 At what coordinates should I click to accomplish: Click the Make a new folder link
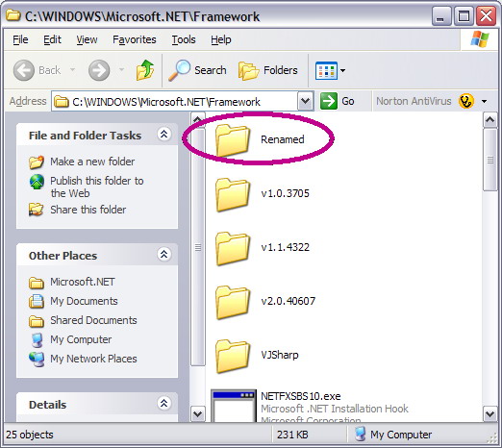pos(92,162)
